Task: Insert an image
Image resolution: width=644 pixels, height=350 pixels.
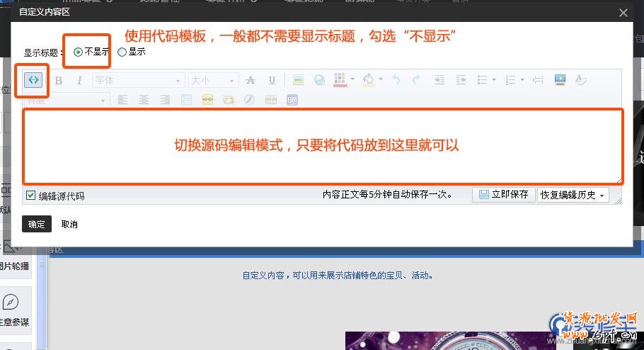Action: pos(298,80)
